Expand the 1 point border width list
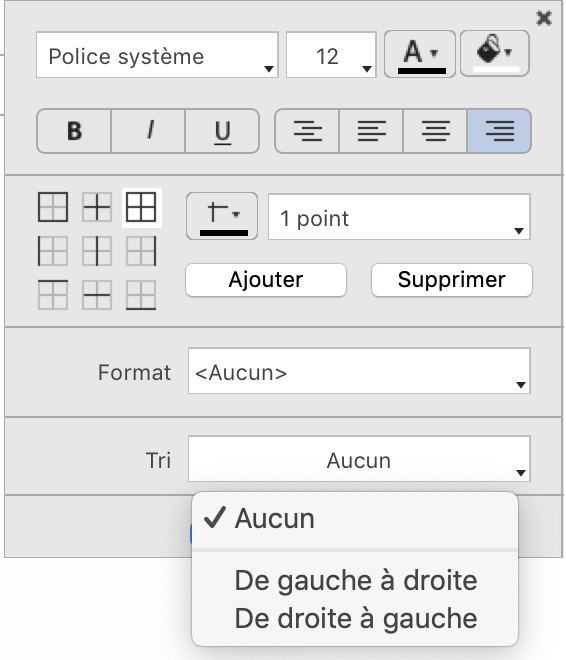 [x=399, y=217]
